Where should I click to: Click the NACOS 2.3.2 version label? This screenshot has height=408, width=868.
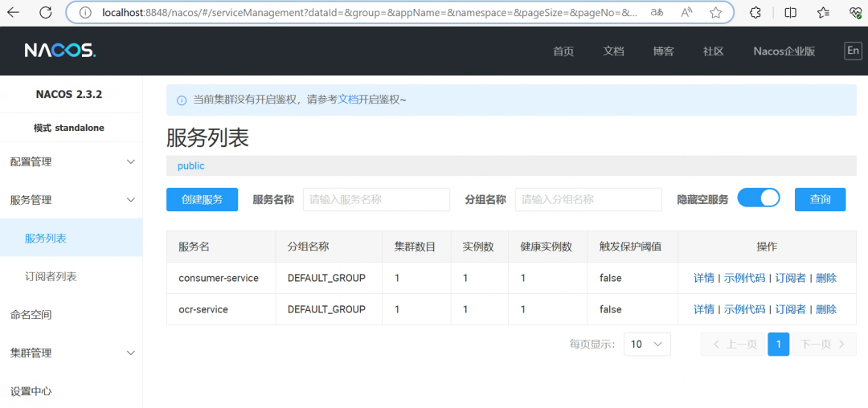coord(69,94)
